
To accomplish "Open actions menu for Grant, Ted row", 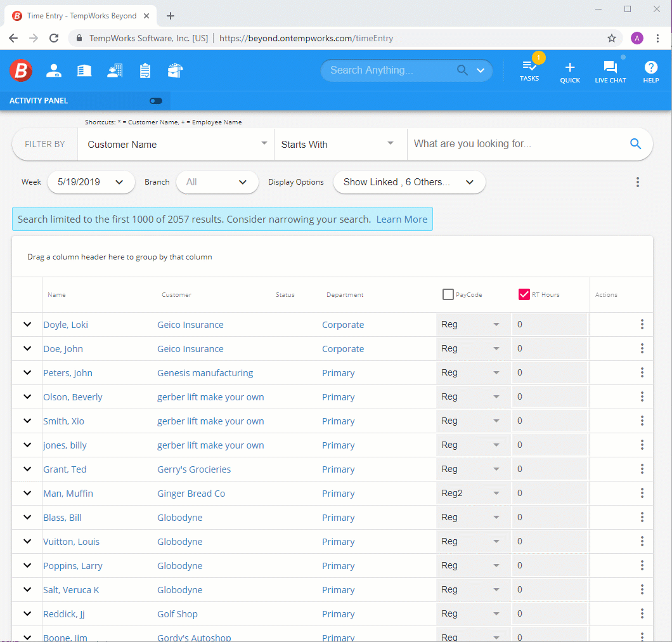I will [x=642, y=469].
